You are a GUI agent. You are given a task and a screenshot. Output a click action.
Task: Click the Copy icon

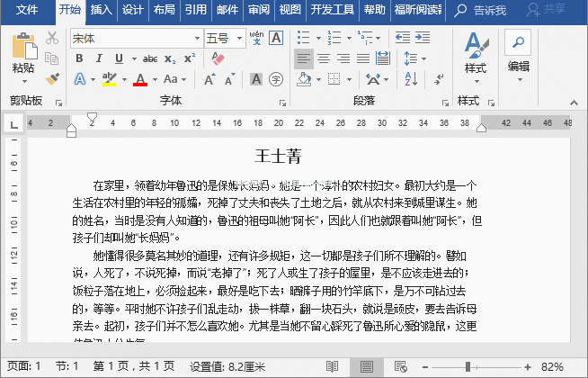tap(52, 58)
